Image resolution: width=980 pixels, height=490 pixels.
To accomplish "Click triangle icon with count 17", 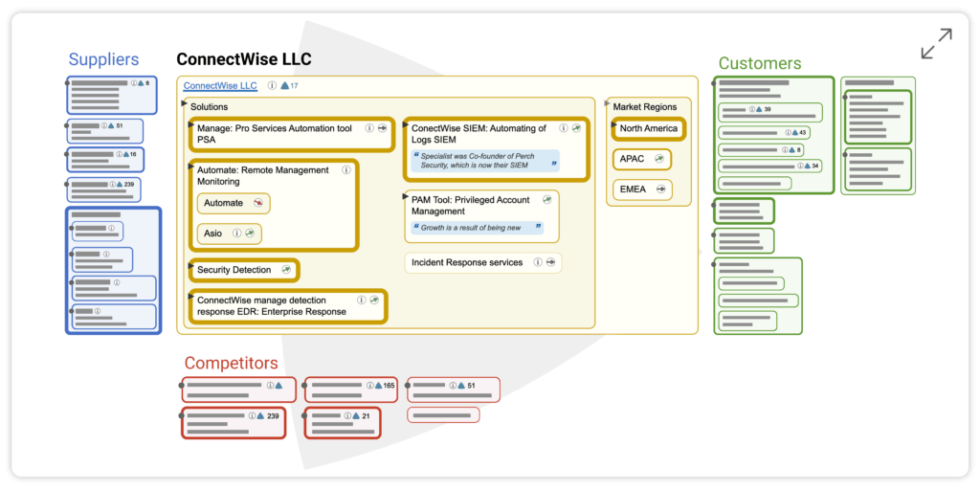I will [284, 85].
